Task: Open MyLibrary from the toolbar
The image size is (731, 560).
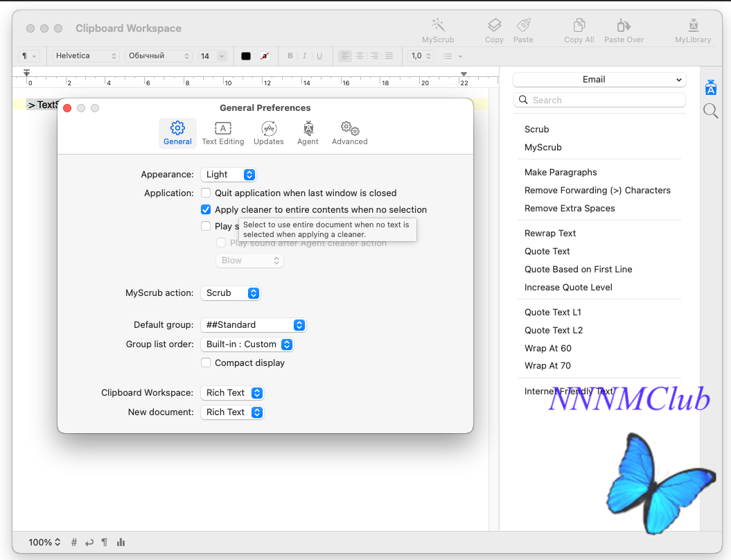Action: tap(693, 30)
